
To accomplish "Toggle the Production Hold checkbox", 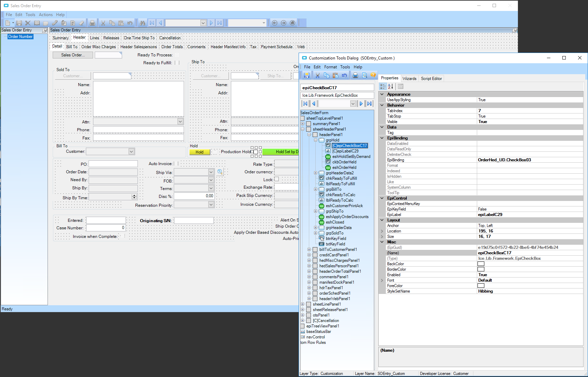I will 256,152.
